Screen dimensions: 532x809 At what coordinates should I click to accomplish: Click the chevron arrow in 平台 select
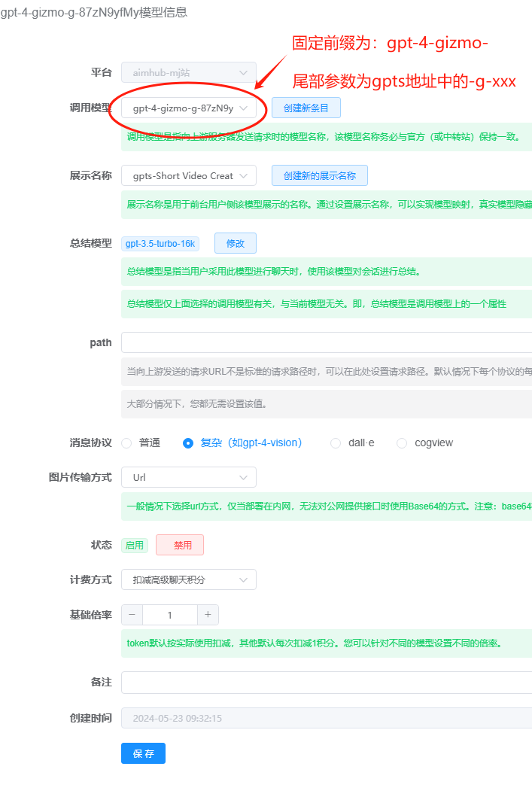tap(243, 73)
